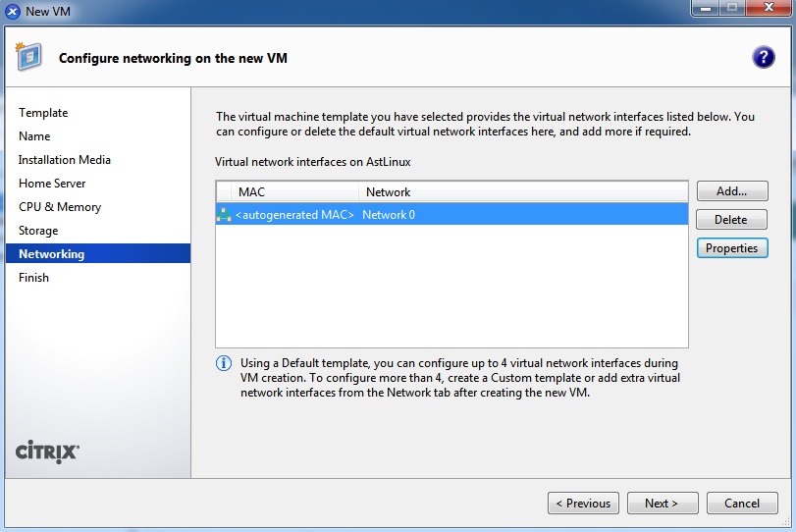Open the Installation Media step

(65, 160)
